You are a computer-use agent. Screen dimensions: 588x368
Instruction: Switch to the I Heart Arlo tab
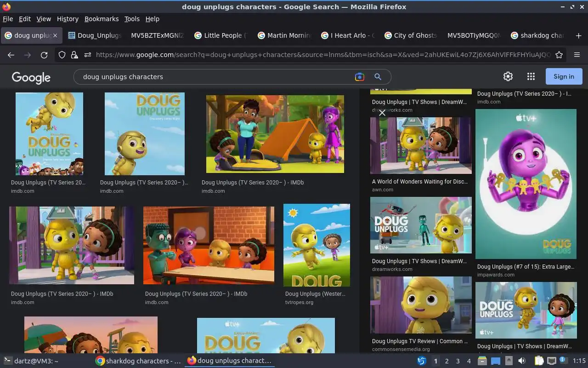348,35
